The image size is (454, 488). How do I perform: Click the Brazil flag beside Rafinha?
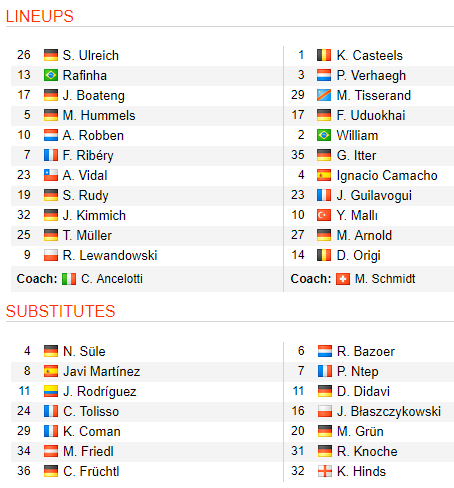[51, 75]
